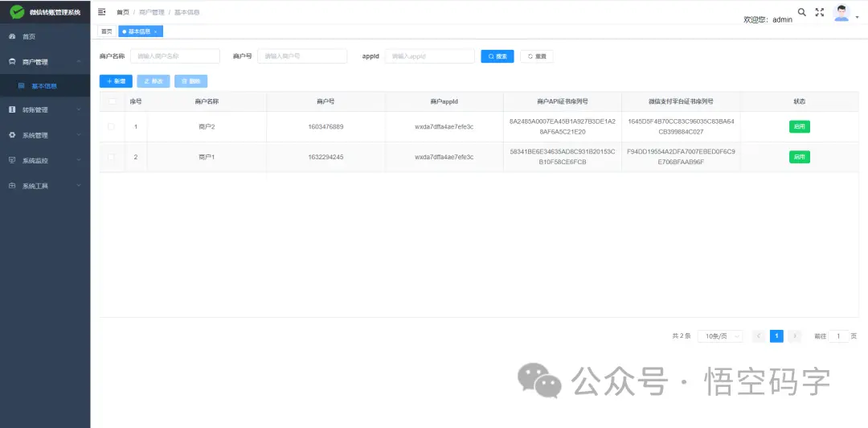Click serial starting 8A2485A0007EA45B
The image size is (868, 428).
point(563,126)
